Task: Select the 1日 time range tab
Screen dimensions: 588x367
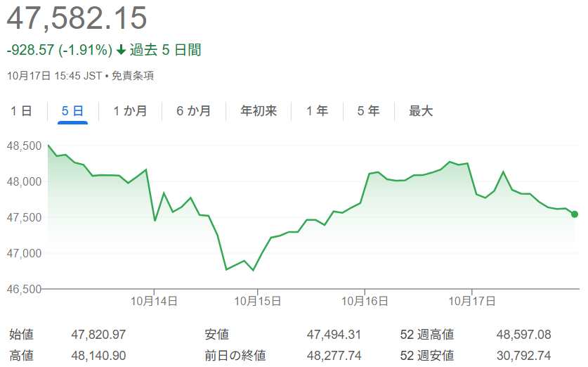Action: click(21, 111)
